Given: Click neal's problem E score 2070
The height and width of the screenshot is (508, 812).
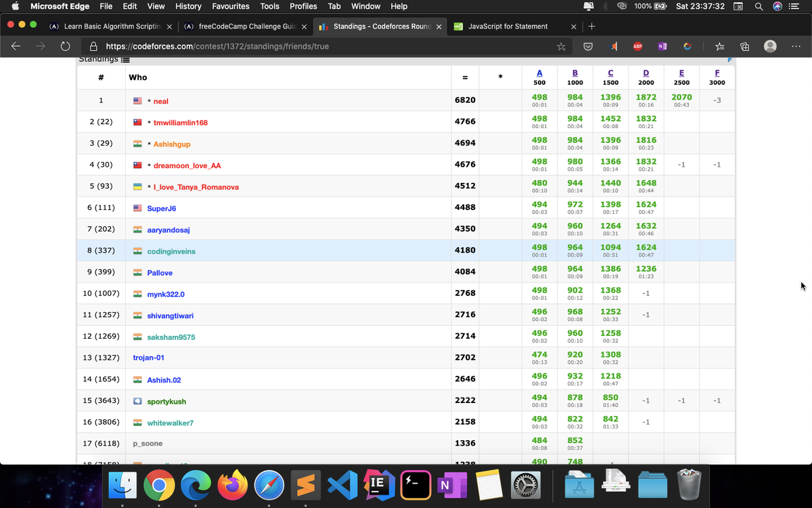Looking at the screenshot, I should 681,98.
